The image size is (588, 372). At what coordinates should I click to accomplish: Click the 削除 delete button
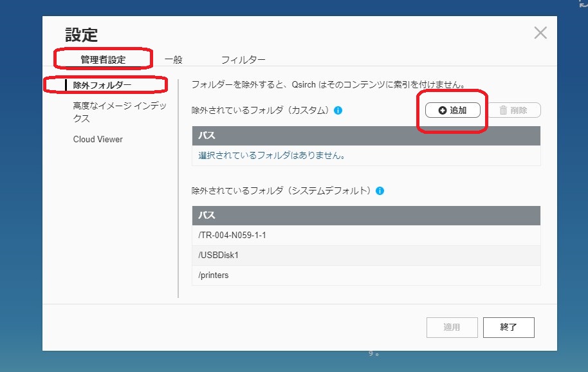tap(513, 110)
